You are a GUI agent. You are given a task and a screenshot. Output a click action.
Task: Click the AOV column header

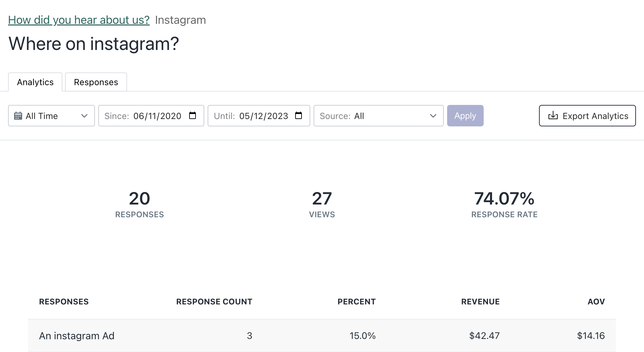pyautogui.click(x=596, y=302)
